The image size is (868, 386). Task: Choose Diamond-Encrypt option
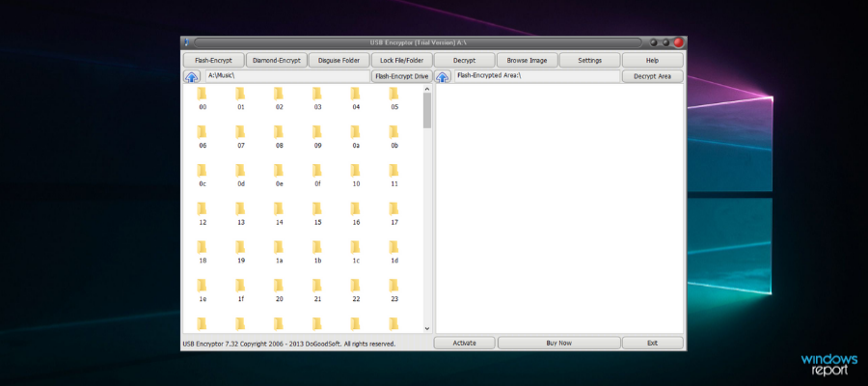coord(276,61)
